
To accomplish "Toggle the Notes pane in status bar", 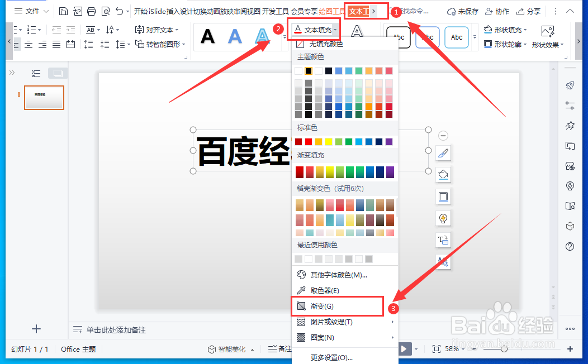I will [x=280, y=349].
